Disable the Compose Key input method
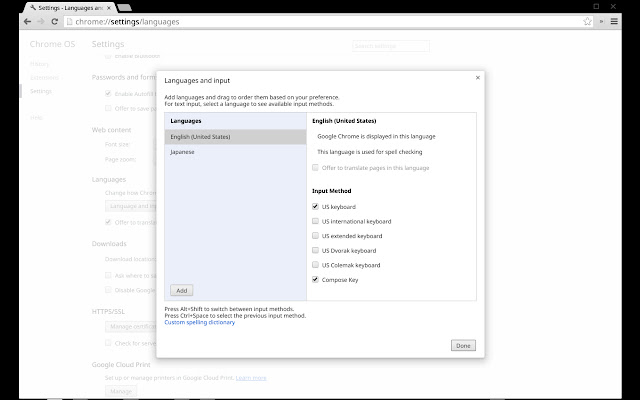This screenshot has height=400, width=640. [x=316, y=279]
